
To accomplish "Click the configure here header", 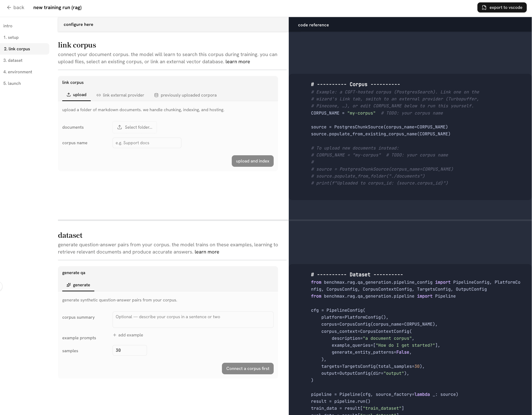I will [79, 24].
